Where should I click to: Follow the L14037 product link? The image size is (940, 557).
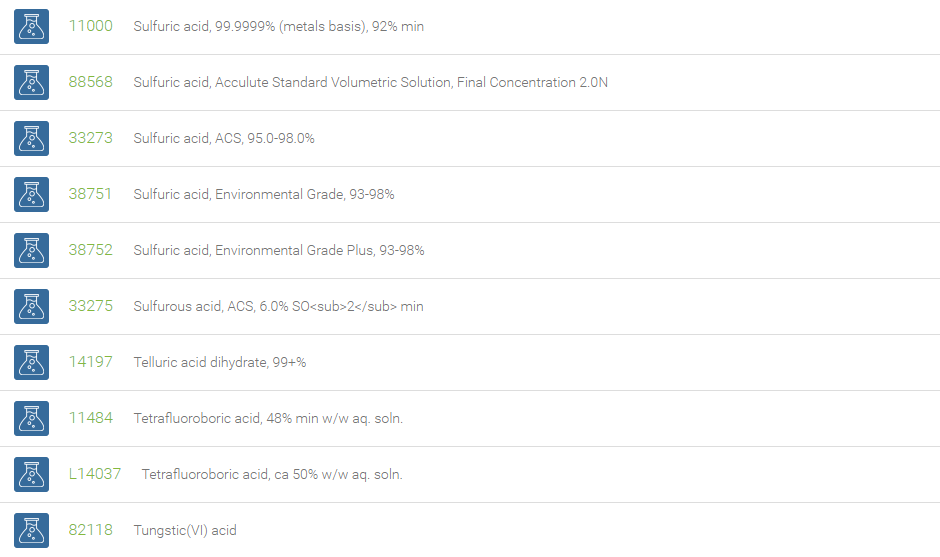(x=95, y=474)
